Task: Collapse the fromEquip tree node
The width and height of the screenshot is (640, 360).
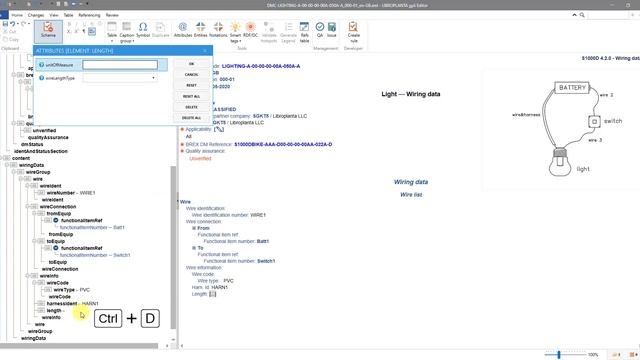Action: [35, 214]
